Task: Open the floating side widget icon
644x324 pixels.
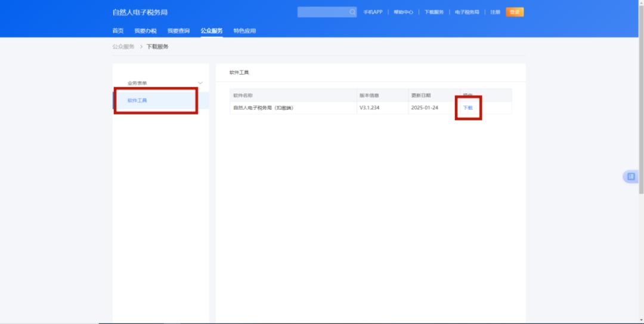Action: pos(630,177)
